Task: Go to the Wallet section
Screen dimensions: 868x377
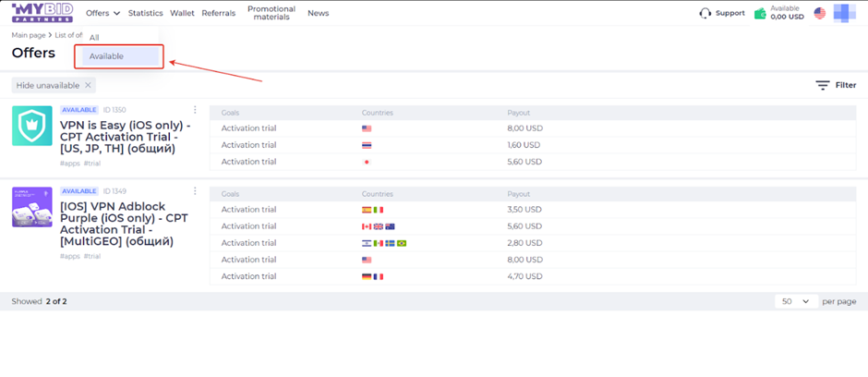Action: [x=182, y=13]
